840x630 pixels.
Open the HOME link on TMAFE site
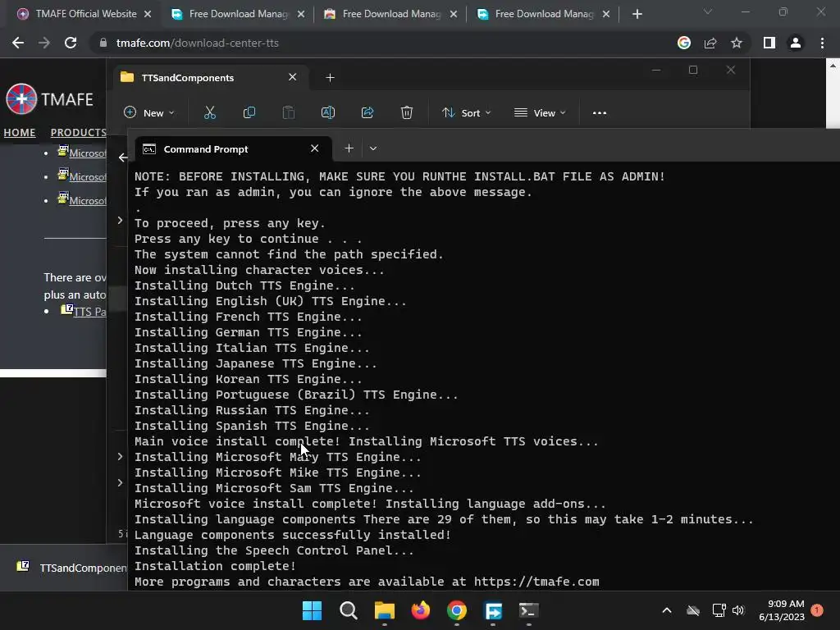[x=20, y=132]
